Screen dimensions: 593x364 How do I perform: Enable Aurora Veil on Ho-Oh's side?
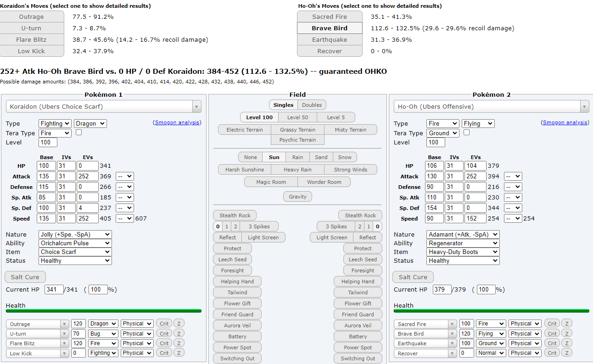pyautogui.click(x=358, y=325)
